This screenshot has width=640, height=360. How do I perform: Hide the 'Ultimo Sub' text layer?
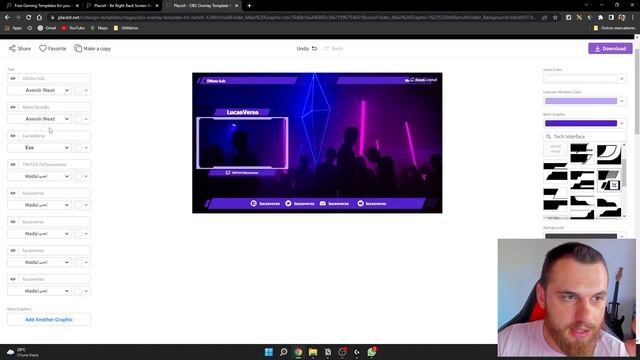click(13, 78)
